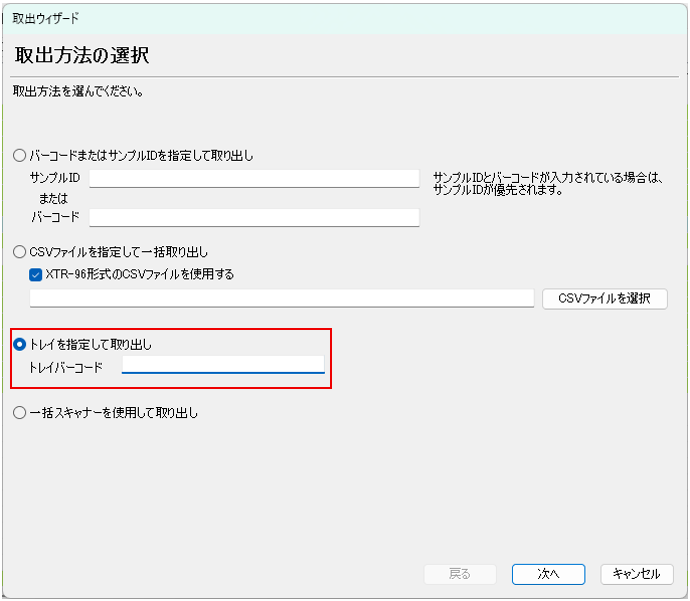Click the サンプルID text field
The image size is (690, 601).
pyautogui.click(x=254, y=178)
